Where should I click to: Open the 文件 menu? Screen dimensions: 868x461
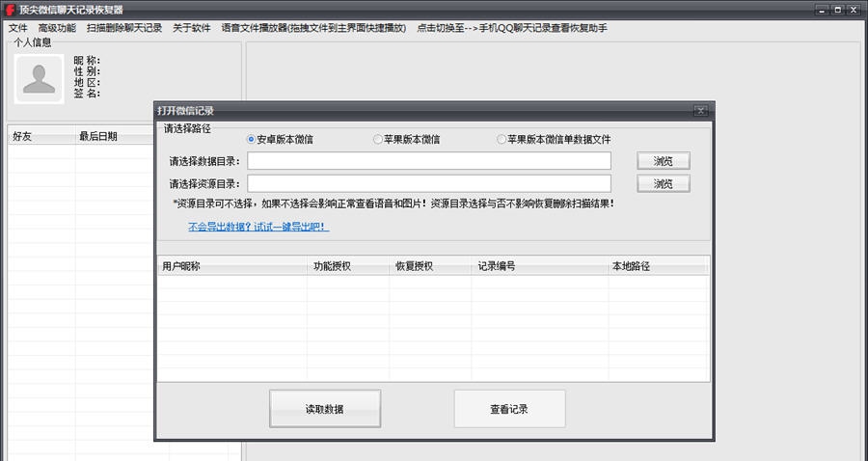17,28
